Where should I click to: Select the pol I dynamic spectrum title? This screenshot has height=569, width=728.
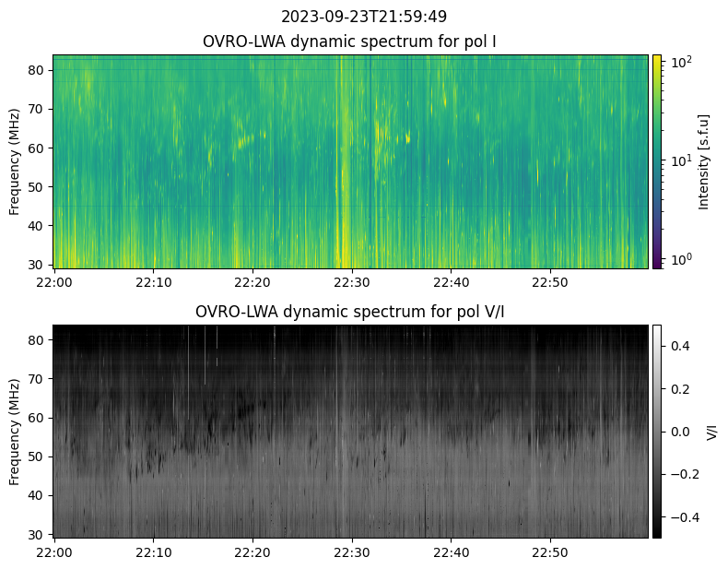coord(350,41)
